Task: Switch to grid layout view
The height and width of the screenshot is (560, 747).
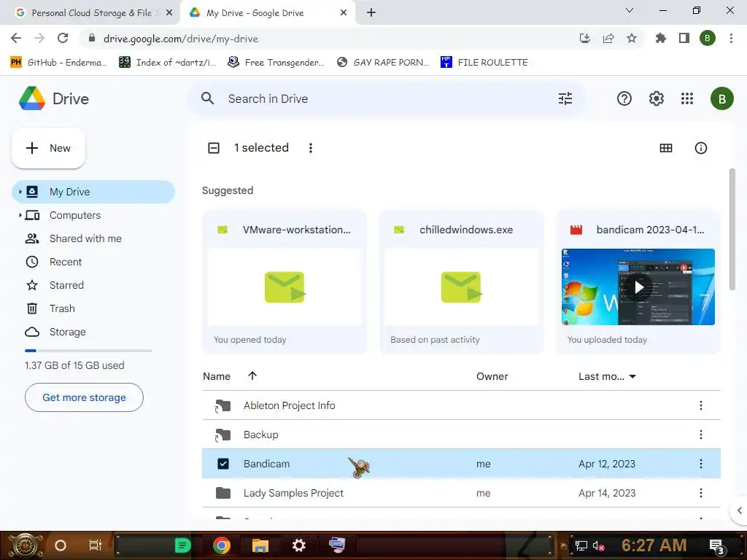Action: point(665,148)
